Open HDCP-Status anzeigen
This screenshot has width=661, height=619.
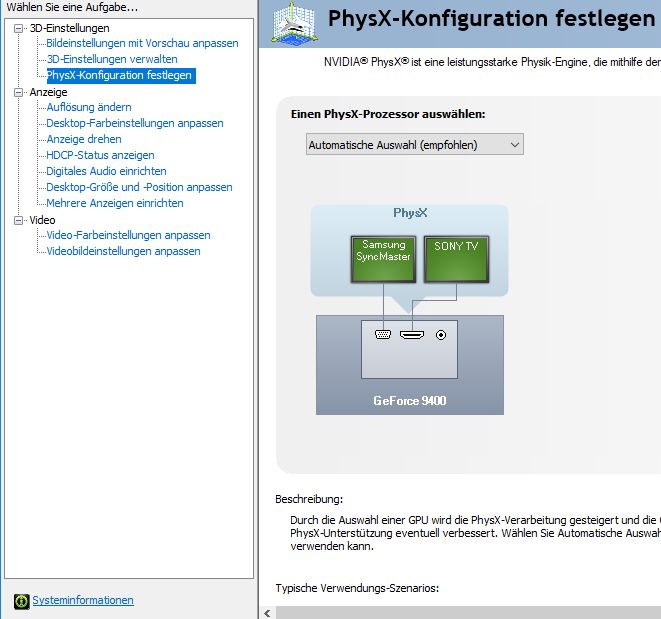[x=100, y=156]
